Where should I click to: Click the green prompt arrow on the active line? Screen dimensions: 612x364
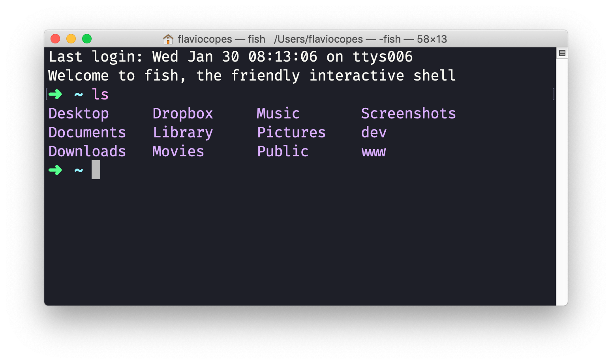tap(56, 170)
